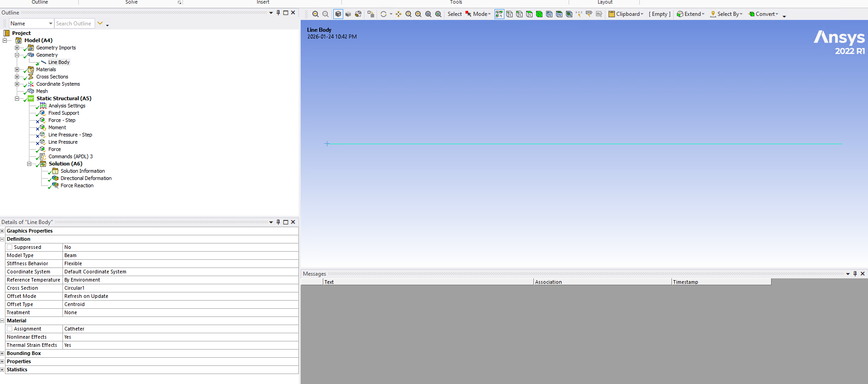
Task: Expand the Materials node
Action: point(17,69)
